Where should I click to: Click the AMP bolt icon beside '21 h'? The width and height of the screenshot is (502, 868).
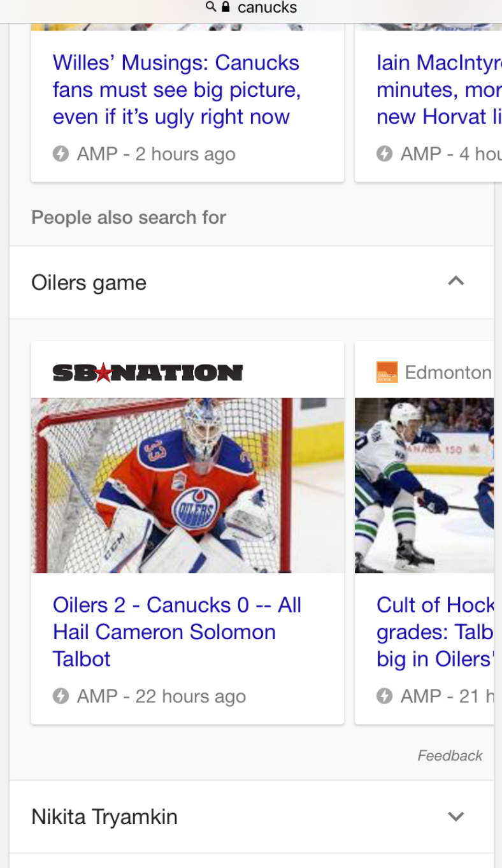point(384,696)
